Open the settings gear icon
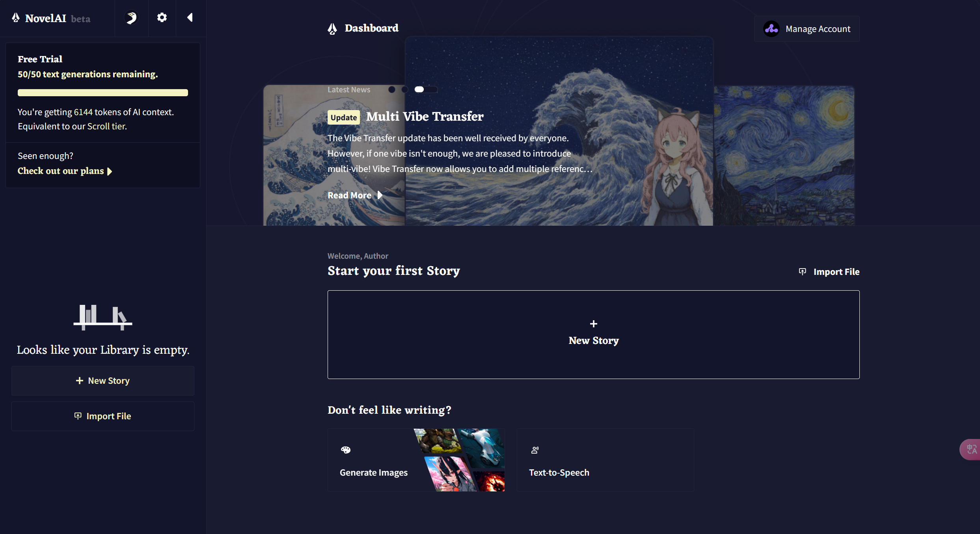 click(x=162, y=18)
